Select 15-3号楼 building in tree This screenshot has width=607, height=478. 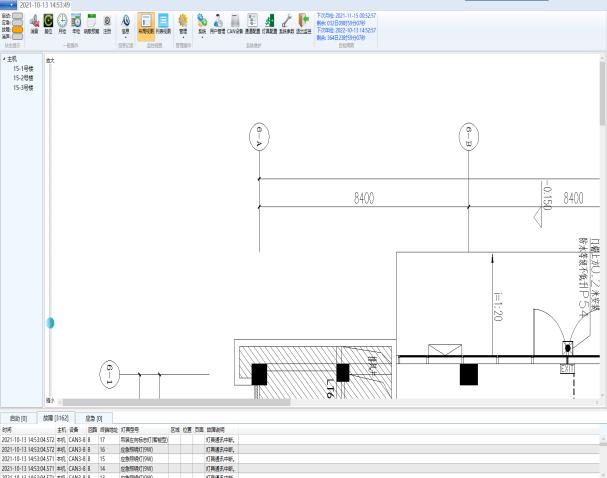pos(23,88)
